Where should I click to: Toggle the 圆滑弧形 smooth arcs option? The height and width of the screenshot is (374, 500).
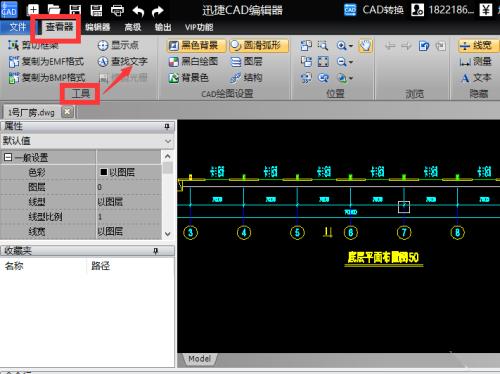pos(259,45)
